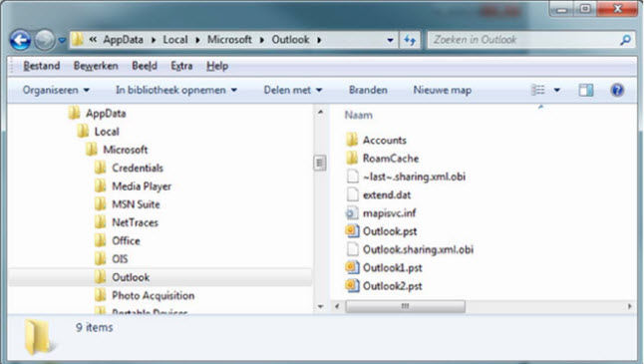Click the Forward navigation arrow button
Image resolution: width=644 pixels, height=364 pixels.
pyautogui.click(x=44, y=40)
